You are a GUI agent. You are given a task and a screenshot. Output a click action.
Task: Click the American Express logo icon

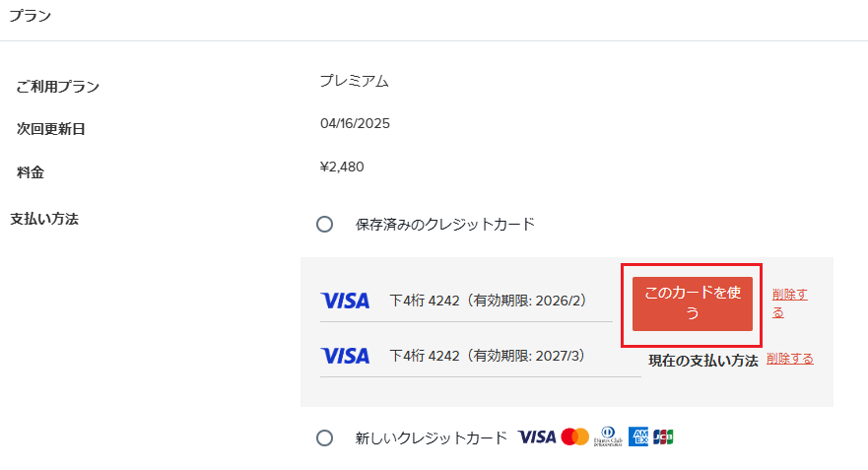coord(637,436)
